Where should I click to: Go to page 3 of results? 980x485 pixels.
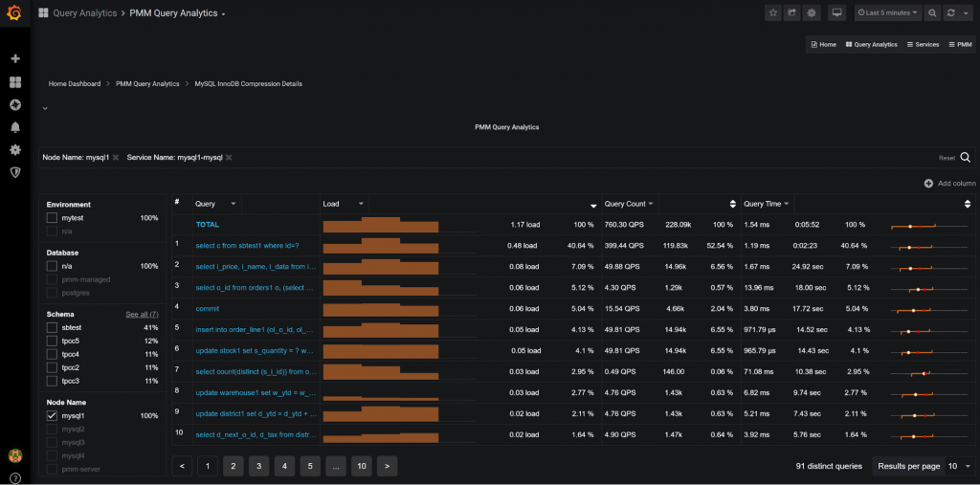pos(258,466)
